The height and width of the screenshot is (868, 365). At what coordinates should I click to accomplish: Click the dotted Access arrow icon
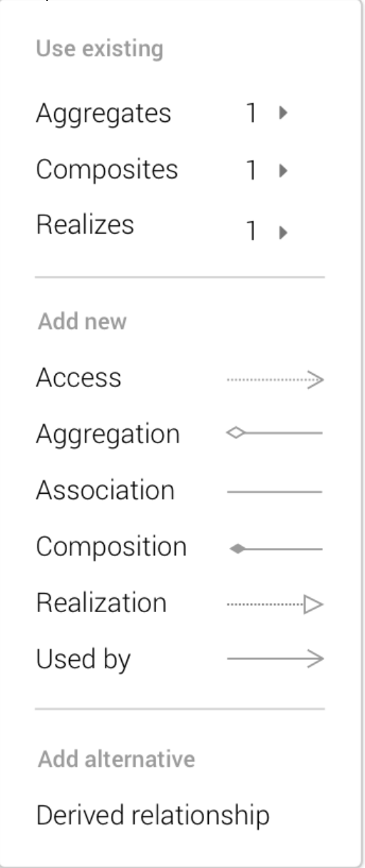click(275, 380)
